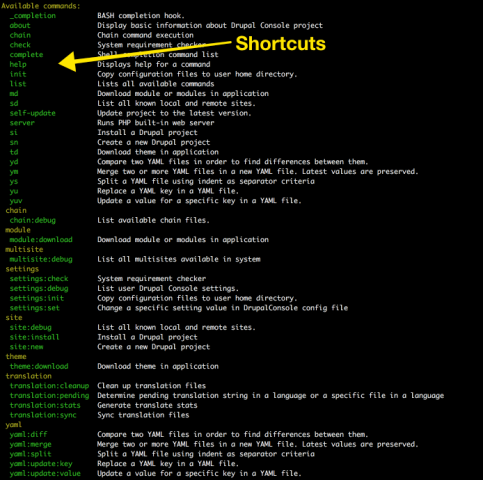Select 'Lists all available commands' description
The height and width of the screenshot is (480, 483).
pyautogui.click(x=156, y=84)
